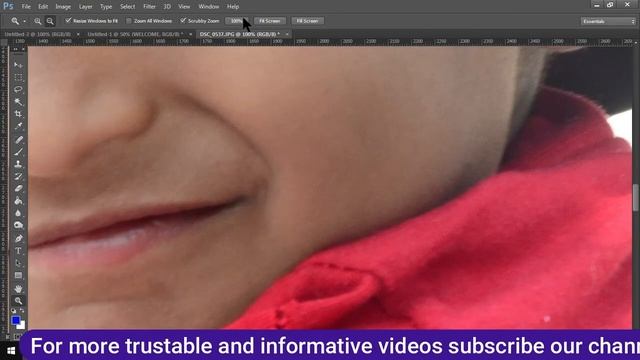
Task: Open the Image menu
Action: point(63,7)
